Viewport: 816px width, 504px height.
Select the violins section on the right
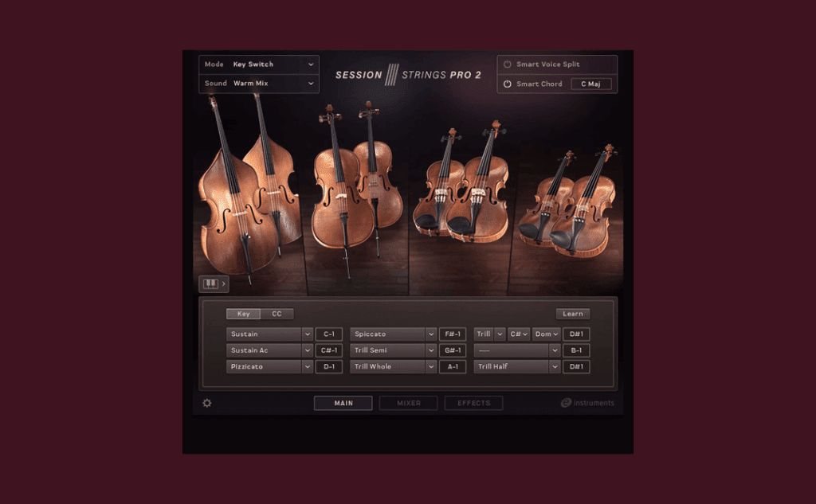tap(567, 201)
